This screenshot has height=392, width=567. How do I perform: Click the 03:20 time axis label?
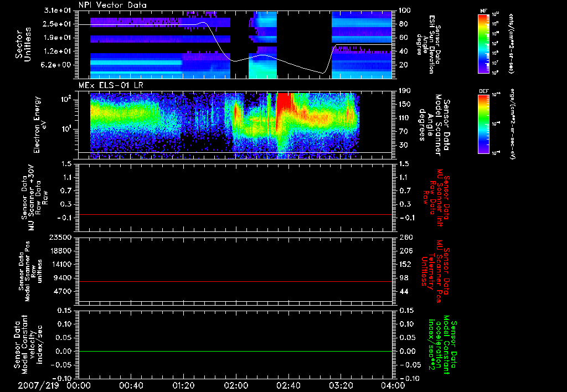pos(341,385)
